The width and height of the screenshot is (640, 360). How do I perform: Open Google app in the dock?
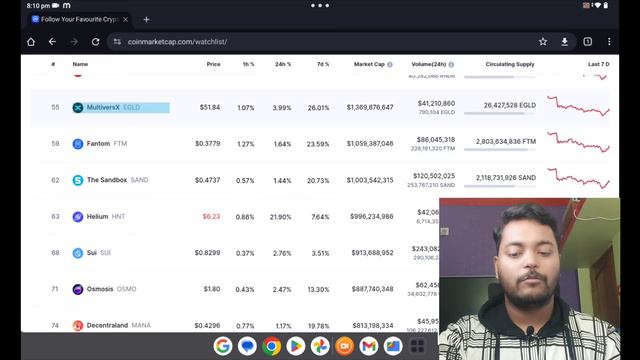coord(223,346)
